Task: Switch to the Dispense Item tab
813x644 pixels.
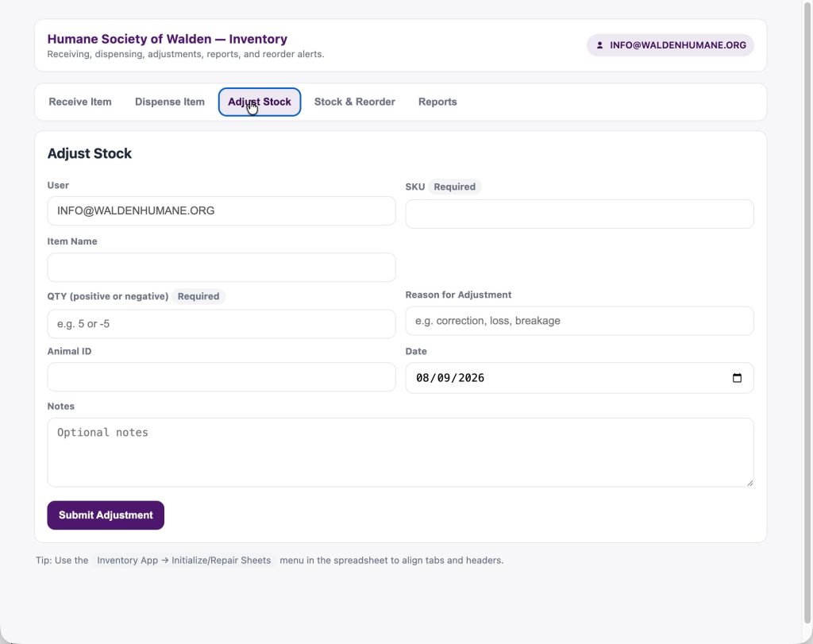Action: (170, 102)
